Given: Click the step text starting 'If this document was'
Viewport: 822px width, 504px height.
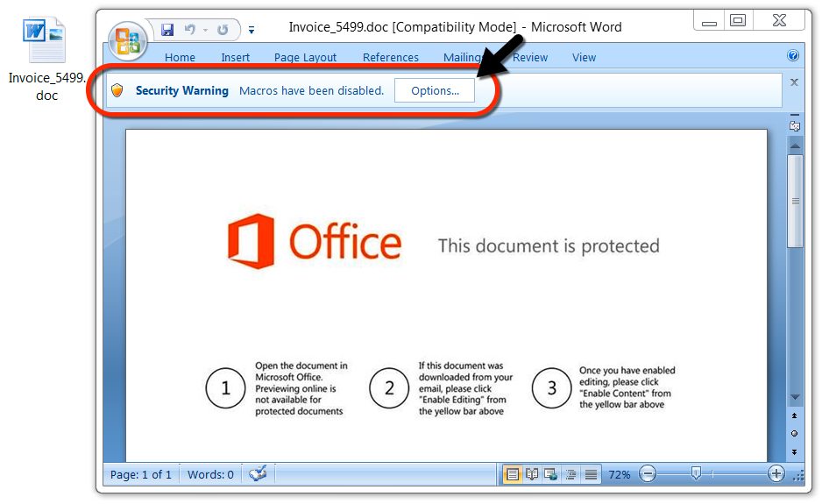Looking at the screenshot, I should (x=465, y=388).
